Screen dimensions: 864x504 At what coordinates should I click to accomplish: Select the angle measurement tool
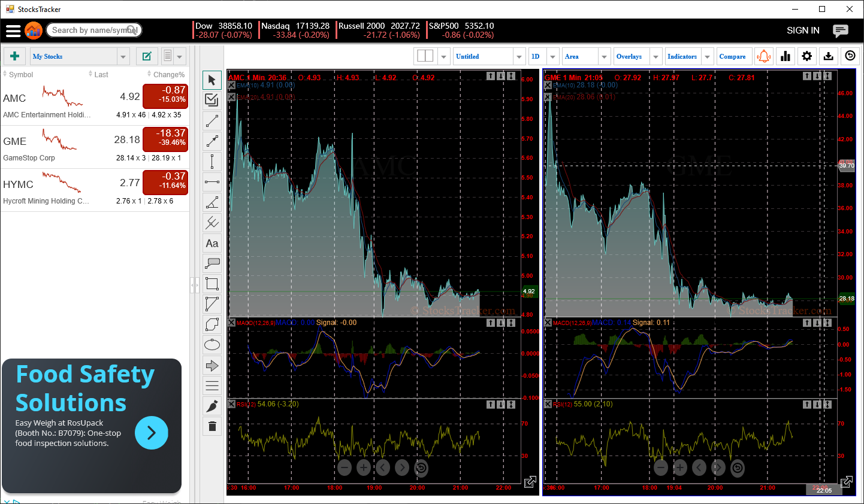click(x=212, y=202)
